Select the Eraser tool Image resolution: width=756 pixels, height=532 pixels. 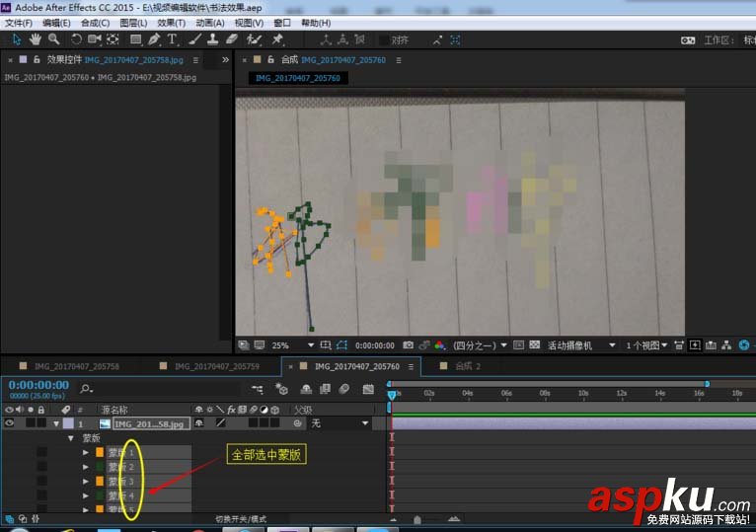(x=231, y=39)
